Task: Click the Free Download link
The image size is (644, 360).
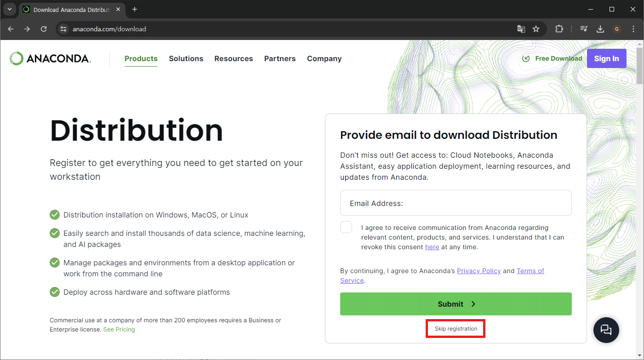Action: 553,58
